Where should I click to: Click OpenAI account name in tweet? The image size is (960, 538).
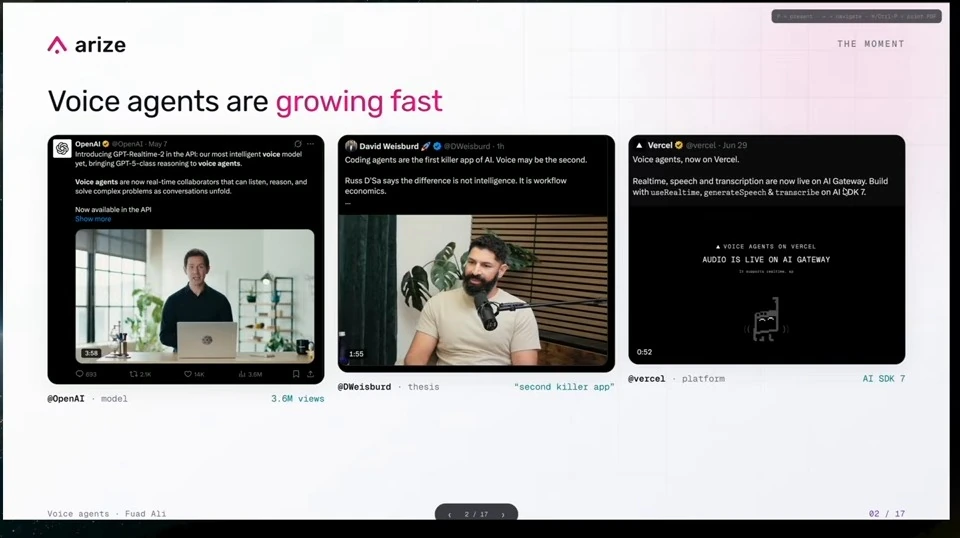tap(88, 144)
